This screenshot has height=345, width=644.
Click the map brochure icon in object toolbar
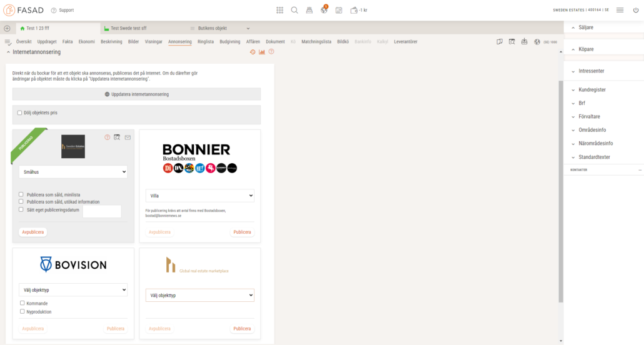(500, 42)
